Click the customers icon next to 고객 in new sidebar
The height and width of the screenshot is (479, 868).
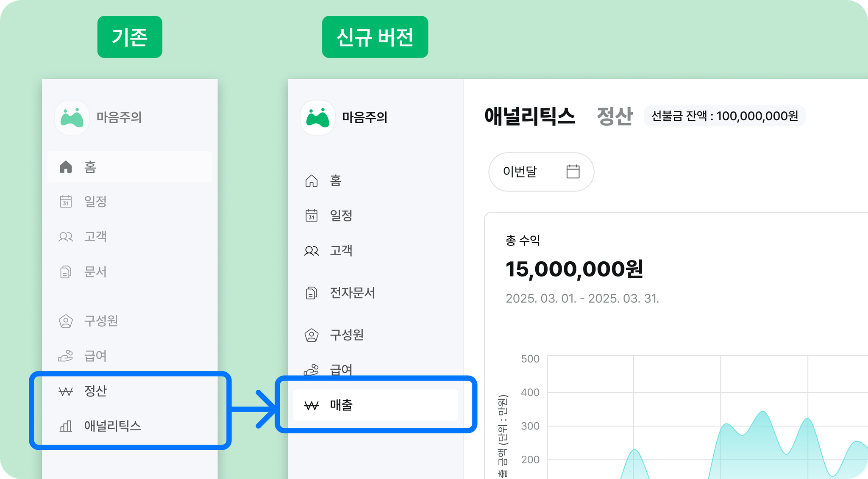(x=312, y=251)
